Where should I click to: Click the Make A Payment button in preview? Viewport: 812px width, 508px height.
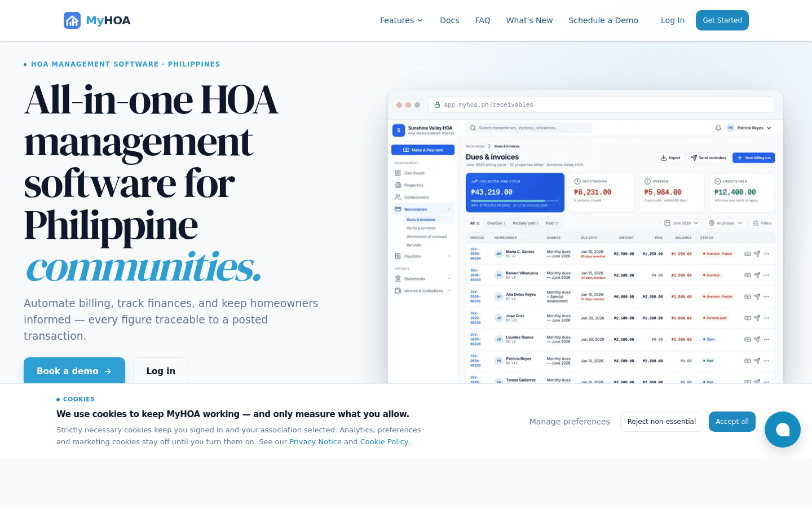(423, 150)
